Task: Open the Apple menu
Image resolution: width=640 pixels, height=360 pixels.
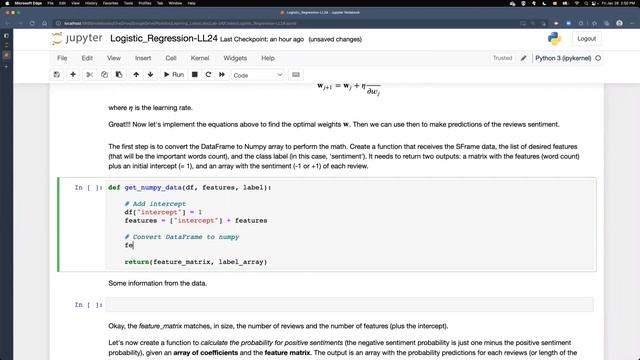Action: (7, 3)
